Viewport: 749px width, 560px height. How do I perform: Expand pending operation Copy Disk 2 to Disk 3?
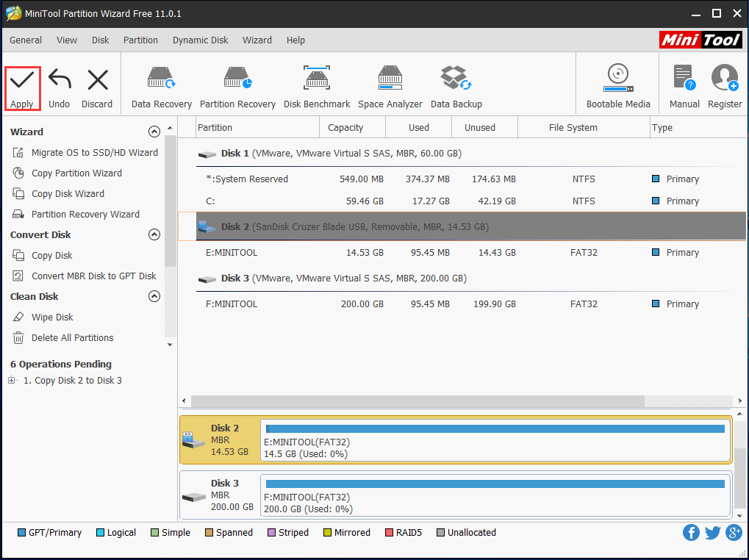coord(12,381)
